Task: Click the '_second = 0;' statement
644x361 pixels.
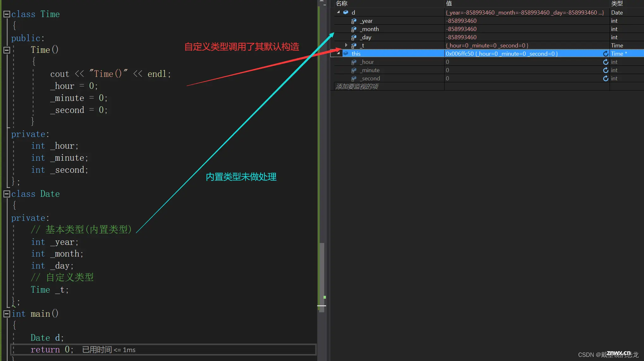Action: click(x=79, y=110)
